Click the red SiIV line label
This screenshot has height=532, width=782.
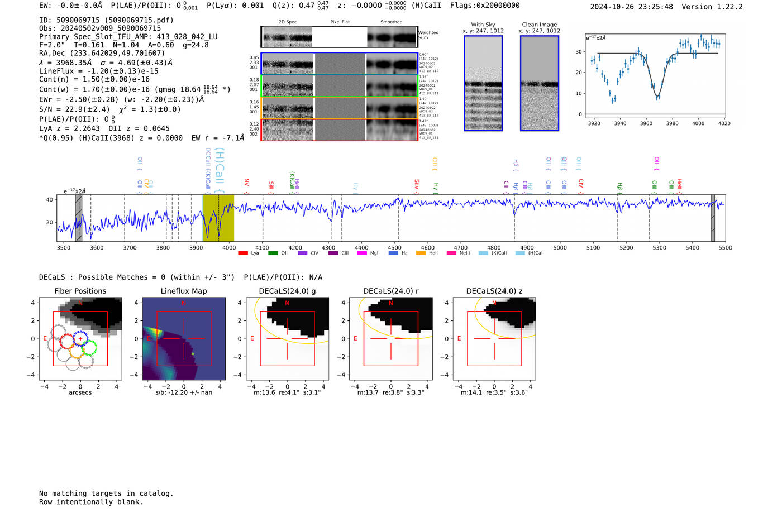click(417, 186)
